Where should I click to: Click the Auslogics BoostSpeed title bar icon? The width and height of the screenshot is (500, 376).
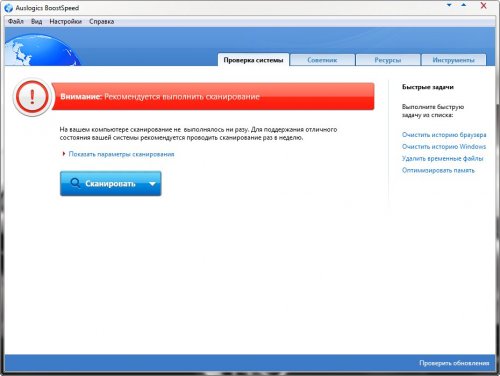9,8
